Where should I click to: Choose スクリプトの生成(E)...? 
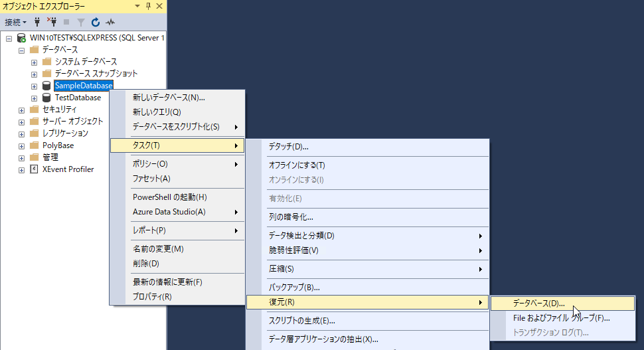pyautogui.click(x=368, y=321)
